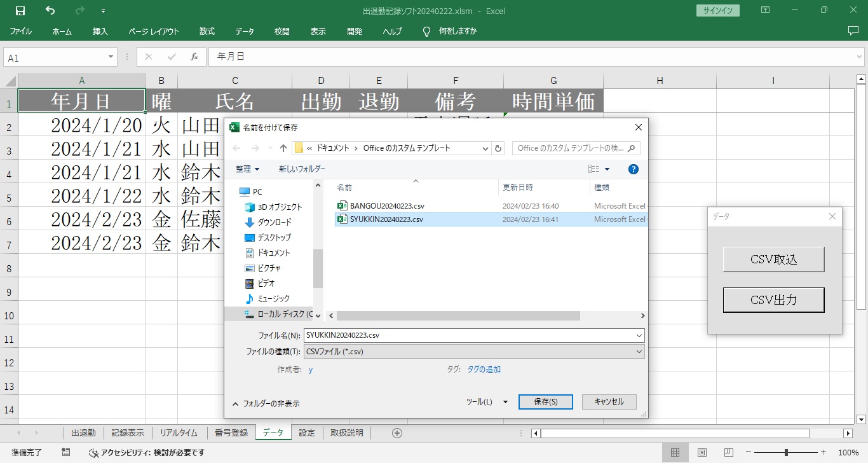Open the ファイル menu tab

tap(20, 31)
